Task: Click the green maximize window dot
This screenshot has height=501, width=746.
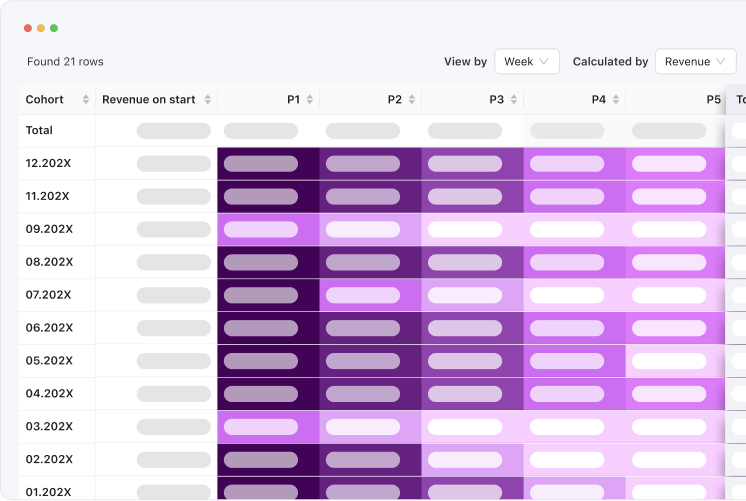Action: [x=54, y=28]
